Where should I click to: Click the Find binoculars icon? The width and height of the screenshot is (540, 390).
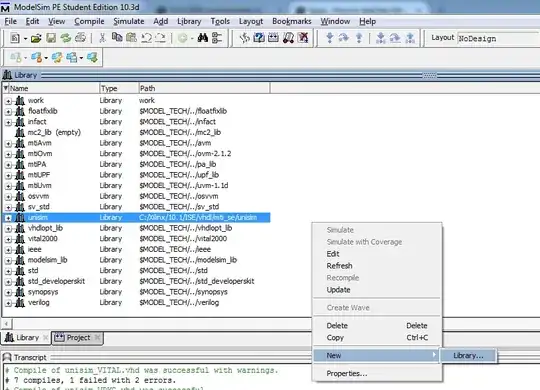click(202, 38)
